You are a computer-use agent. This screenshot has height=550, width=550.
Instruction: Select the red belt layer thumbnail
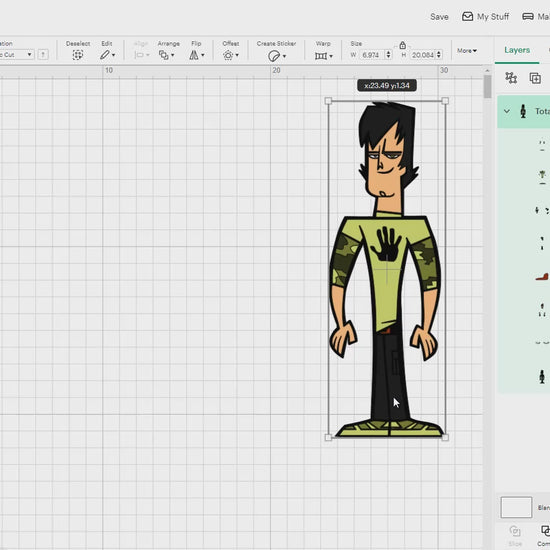tap(542, 277)
